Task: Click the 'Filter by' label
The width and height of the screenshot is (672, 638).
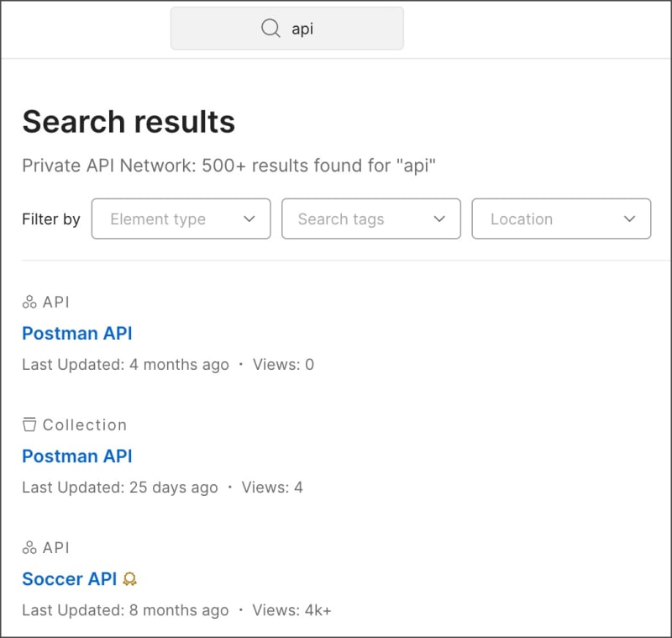Action: click(x=50, y=219)
